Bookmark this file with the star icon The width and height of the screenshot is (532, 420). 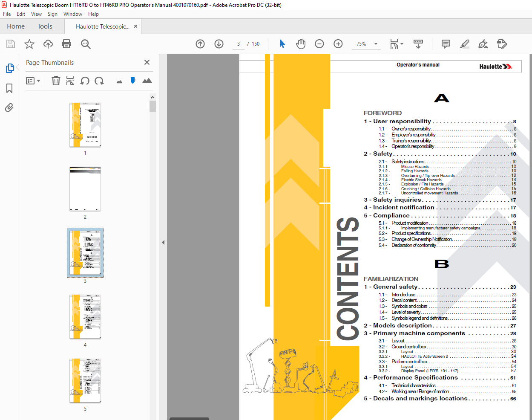pyautogui.click(x=29, y=44)
